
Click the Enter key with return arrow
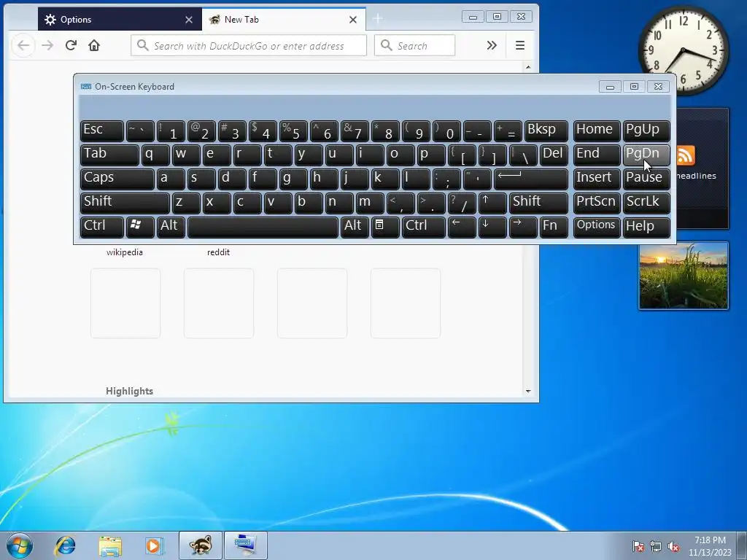coord(531,179)
